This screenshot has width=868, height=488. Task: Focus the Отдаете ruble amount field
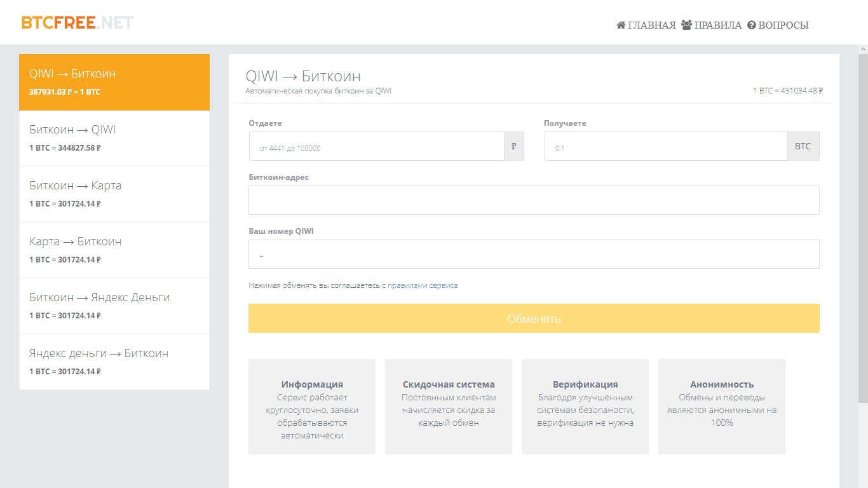[x=376, y=147]
